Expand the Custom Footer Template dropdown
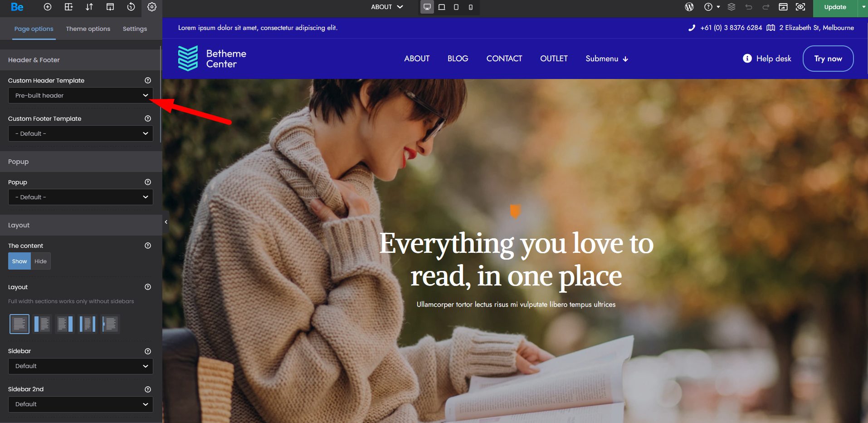868x423 pixels. (81, 133)
